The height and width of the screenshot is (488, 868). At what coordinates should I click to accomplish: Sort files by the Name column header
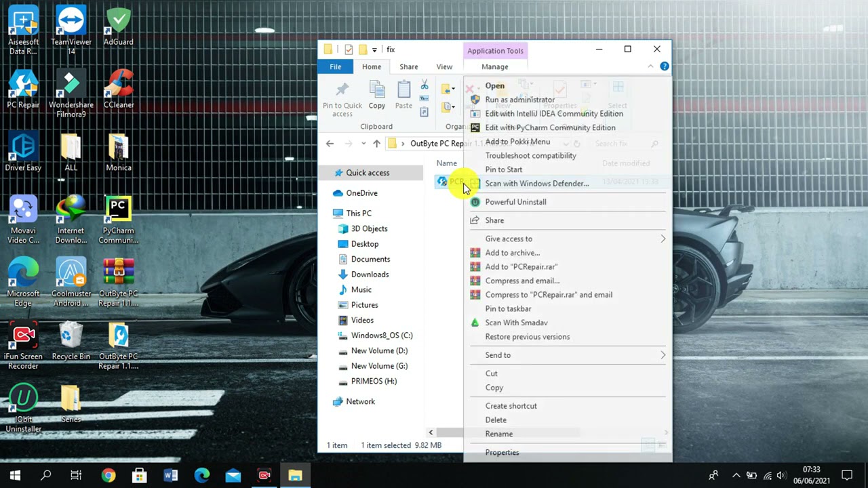pos(447,163)
